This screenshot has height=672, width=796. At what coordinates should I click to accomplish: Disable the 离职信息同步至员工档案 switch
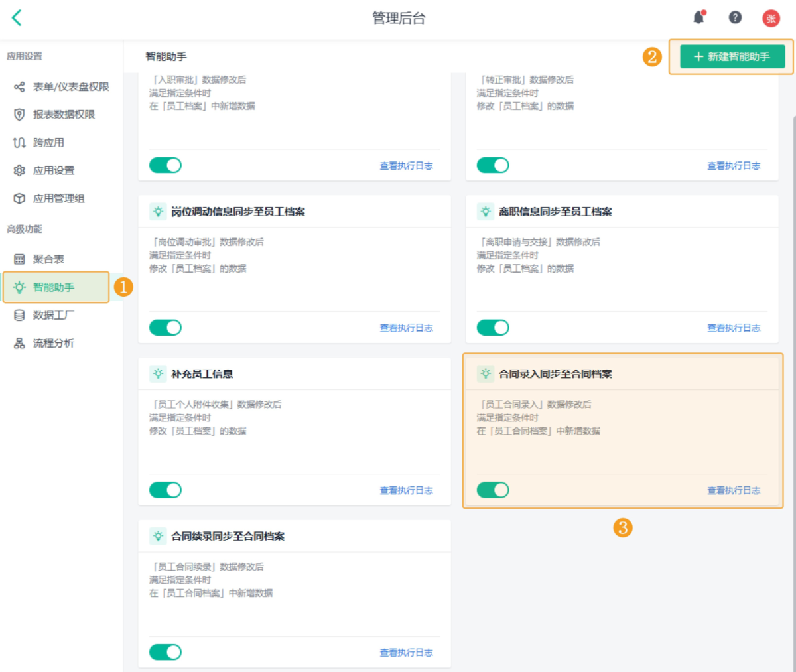(x=493, y=328)
